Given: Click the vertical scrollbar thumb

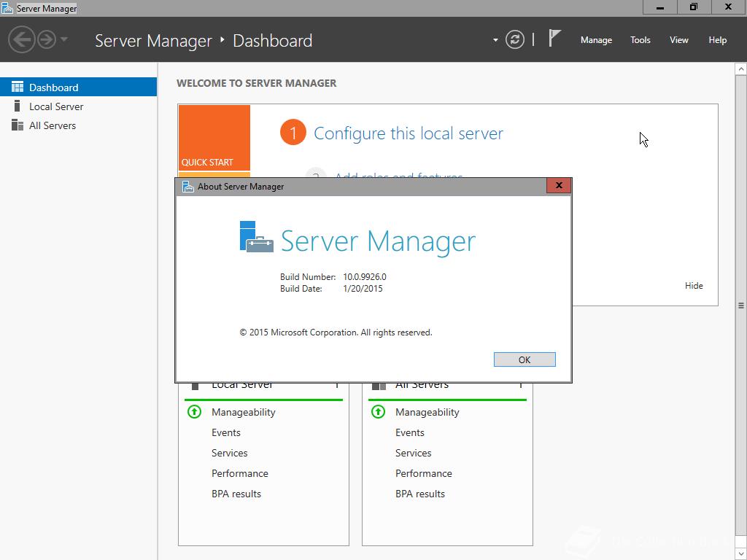Looking at the screenshot, I should 741,306.
